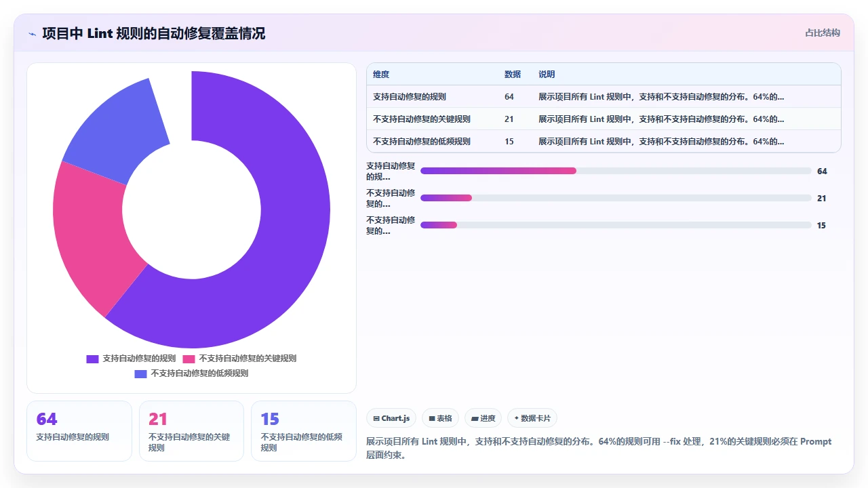Viewport: 868px width, 488px height.
Task: Click the progress value 21 label
Action: [822, 199]
